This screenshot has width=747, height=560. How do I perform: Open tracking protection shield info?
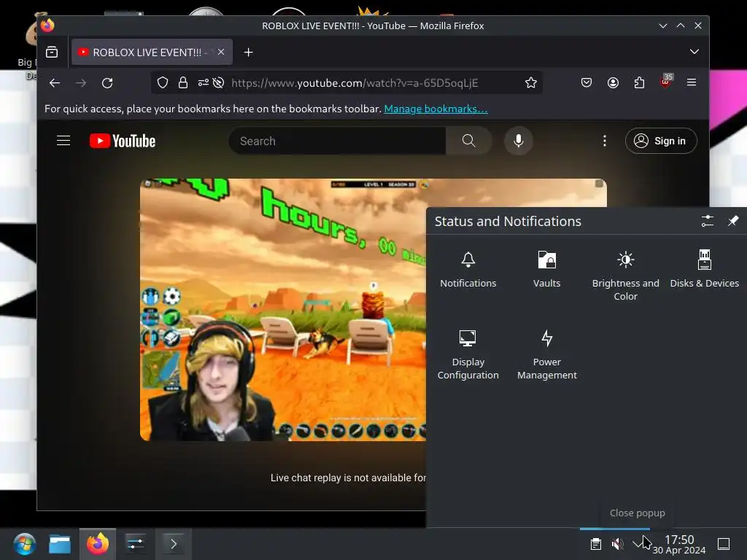click(163, 83)
